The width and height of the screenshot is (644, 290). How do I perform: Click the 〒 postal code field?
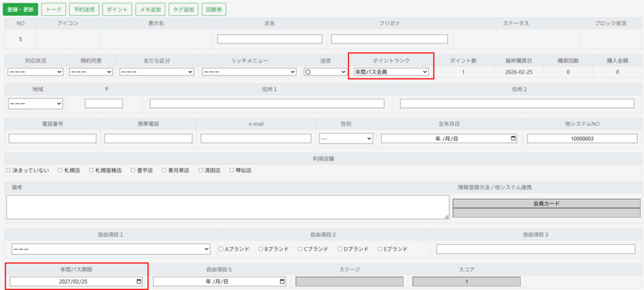pyautogui.click(x=104, y=104)
